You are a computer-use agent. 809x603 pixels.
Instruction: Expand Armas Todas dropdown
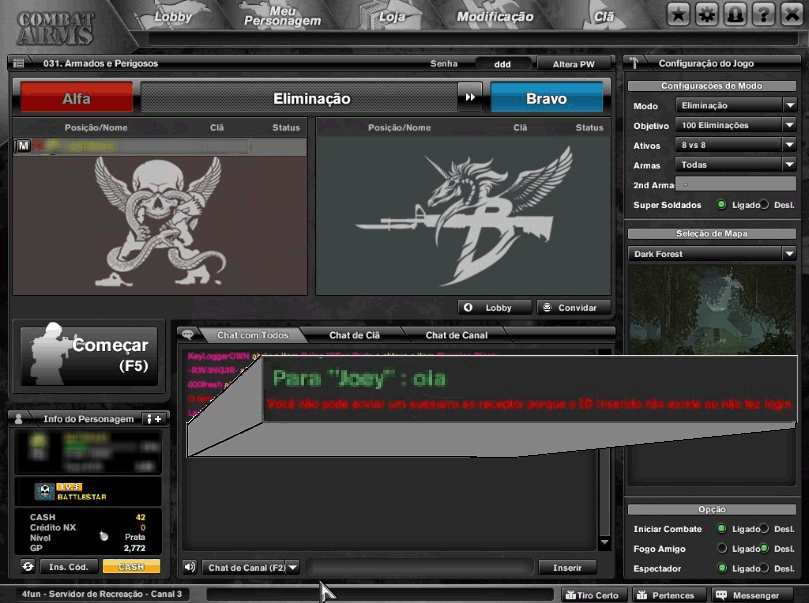click(x=736, y=165)
